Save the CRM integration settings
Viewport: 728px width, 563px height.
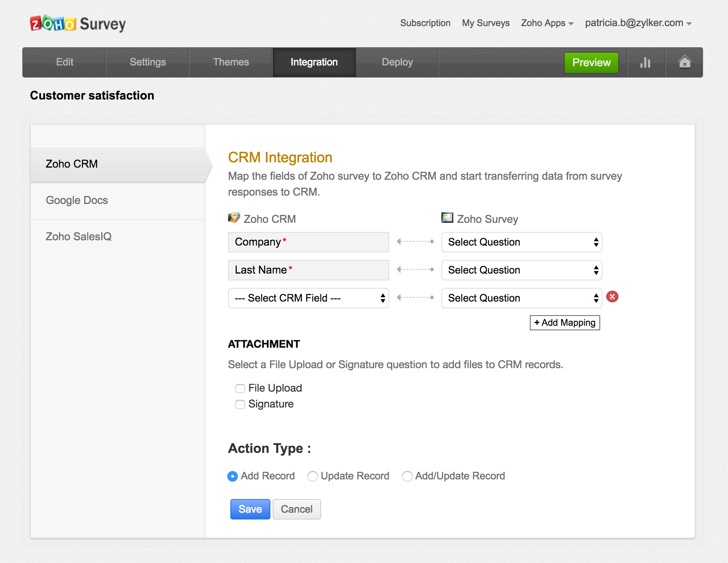pyautogui.click(x=250, y=509)
